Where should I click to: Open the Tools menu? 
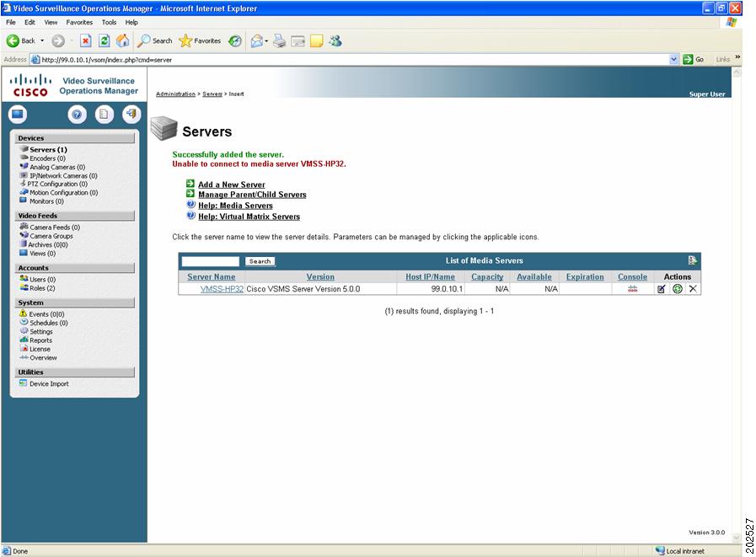(x=109, y=22)
